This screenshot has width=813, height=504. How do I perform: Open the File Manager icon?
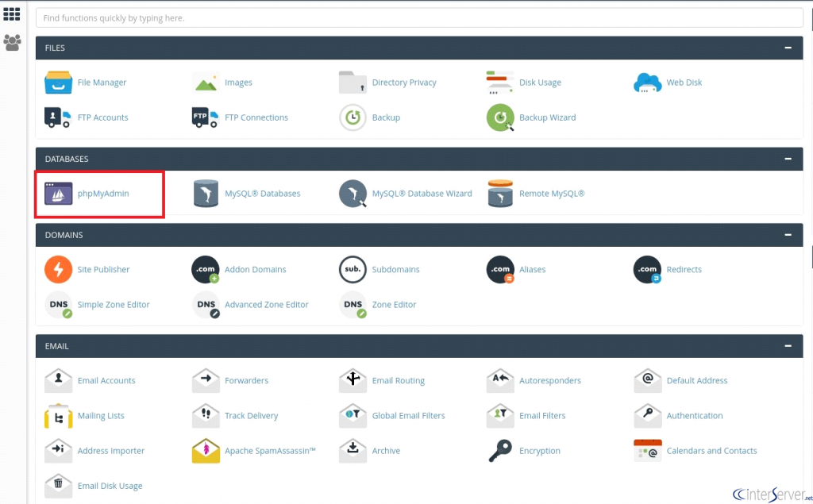tap(58, 83)
